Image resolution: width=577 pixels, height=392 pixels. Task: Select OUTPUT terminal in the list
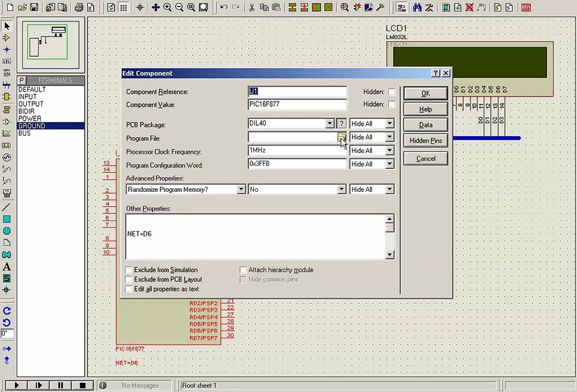[x=51, y=104]
